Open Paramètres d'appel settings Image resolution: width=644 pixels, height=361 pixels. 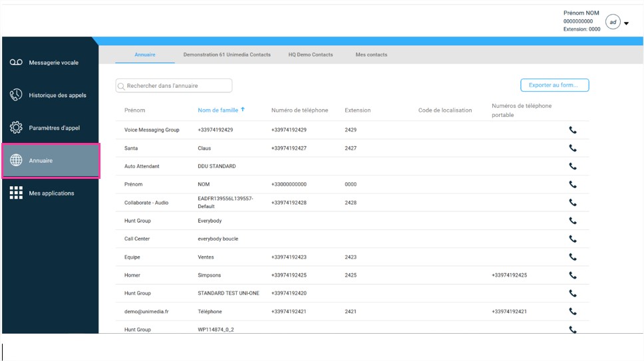click(50, 128)
